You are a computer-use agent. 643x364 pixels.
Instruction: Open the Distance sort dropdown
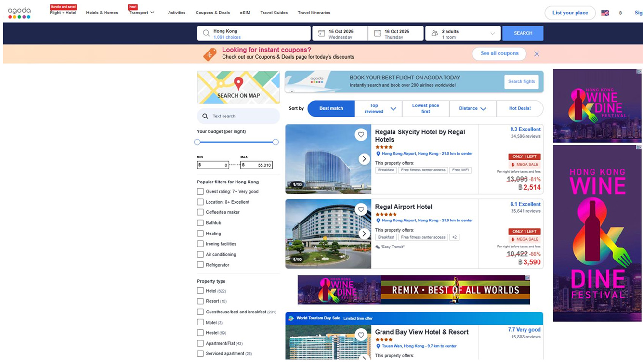pos(472,109)
